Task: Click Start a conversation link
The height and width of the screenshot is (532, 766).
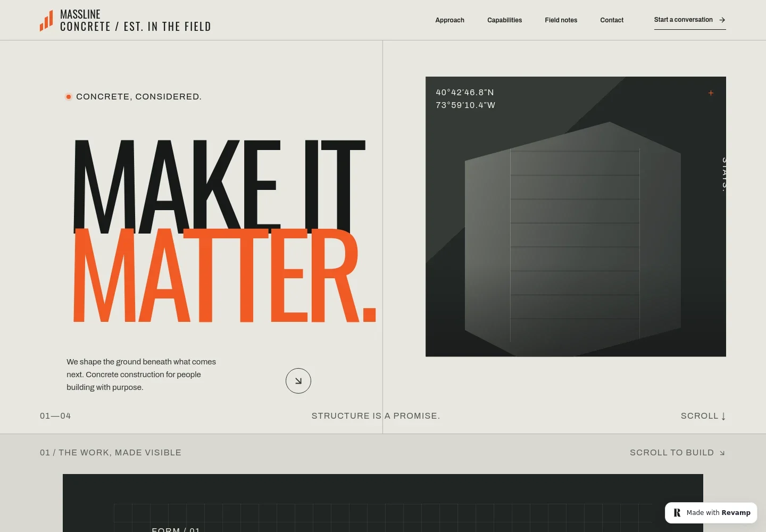Action: pos(690,20)
